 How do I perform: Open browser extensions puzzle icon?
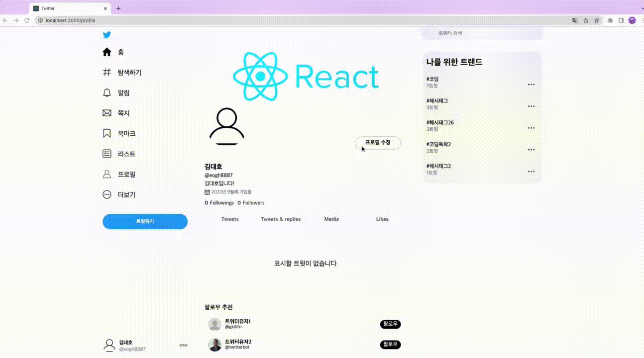pos(610,20)
